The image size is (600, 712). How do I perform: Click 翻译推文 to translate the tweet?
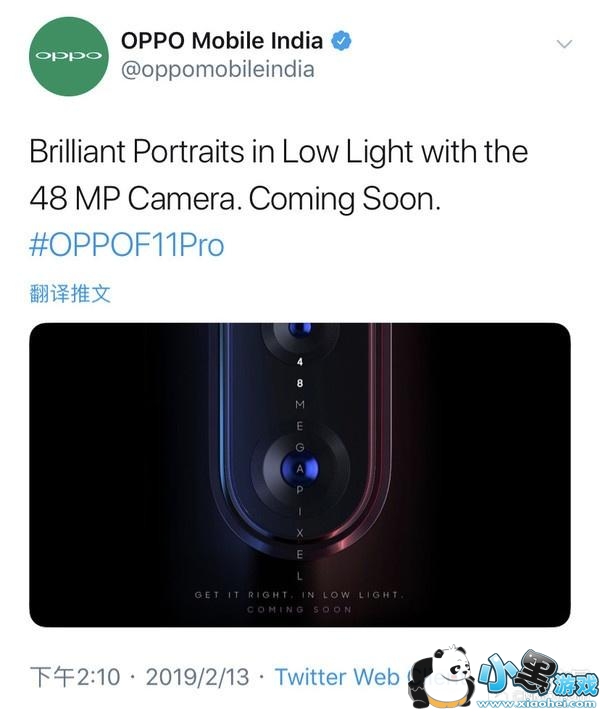pyautogui.click(x=69, y=294)
